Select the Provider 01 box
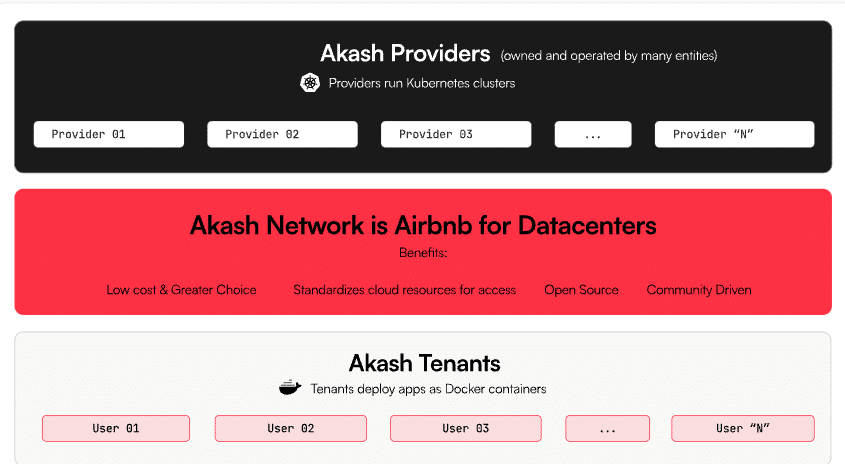 pyautogui.click(x=109, y=134)
